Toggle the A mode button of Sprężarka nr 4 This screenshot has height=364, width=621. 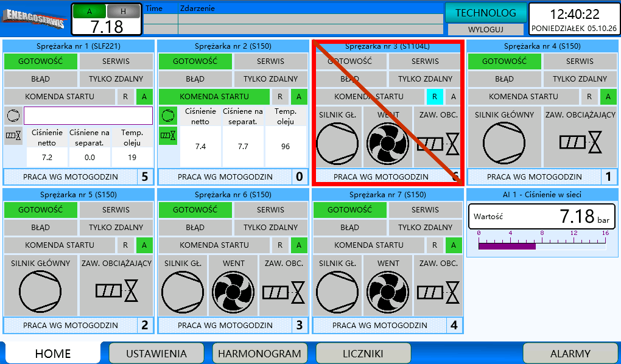click(608, 97)
